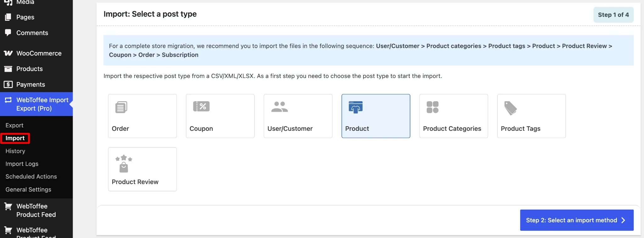Click the Products archive box icon

click(x=8, y=69)
